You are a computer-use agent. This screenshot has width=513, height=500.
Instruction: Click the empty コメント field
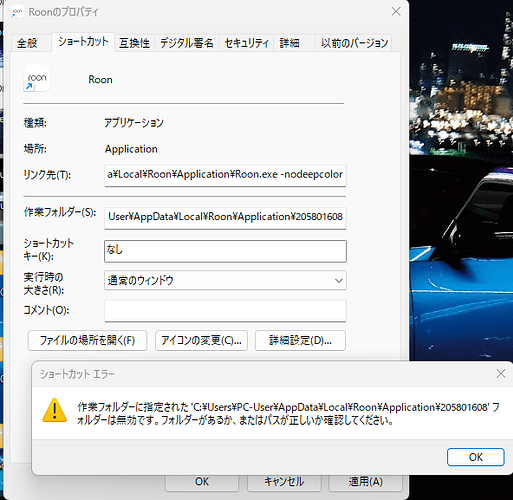(x=225, y=311)
